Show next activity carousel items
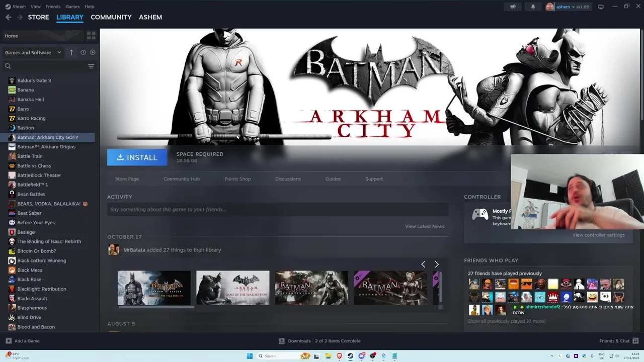The width and height of the screenshot is (644, 362). [x=436, y=264]
